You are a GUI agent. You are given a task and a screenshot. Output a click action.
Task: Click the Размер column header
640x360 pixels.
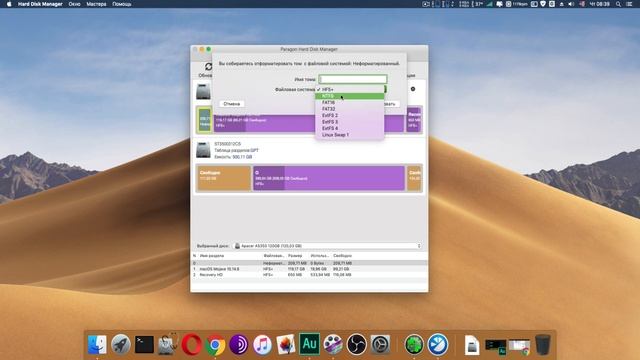(x=295, y=256)
